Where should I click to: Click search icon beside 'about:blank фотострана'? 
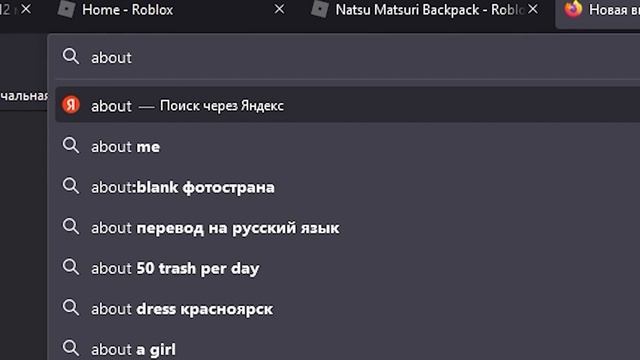click(x=71, y=186)
